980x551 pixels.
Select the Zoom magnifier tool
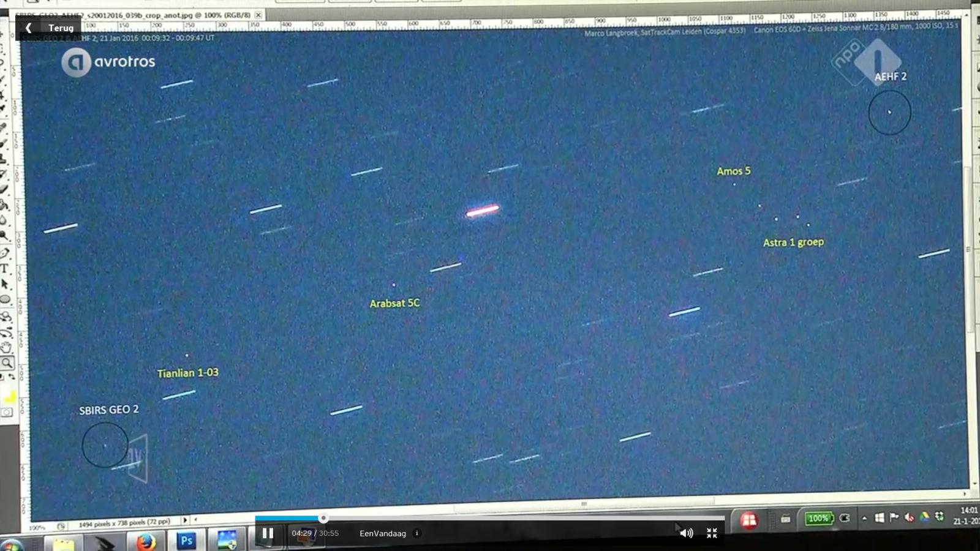[7, 363]
